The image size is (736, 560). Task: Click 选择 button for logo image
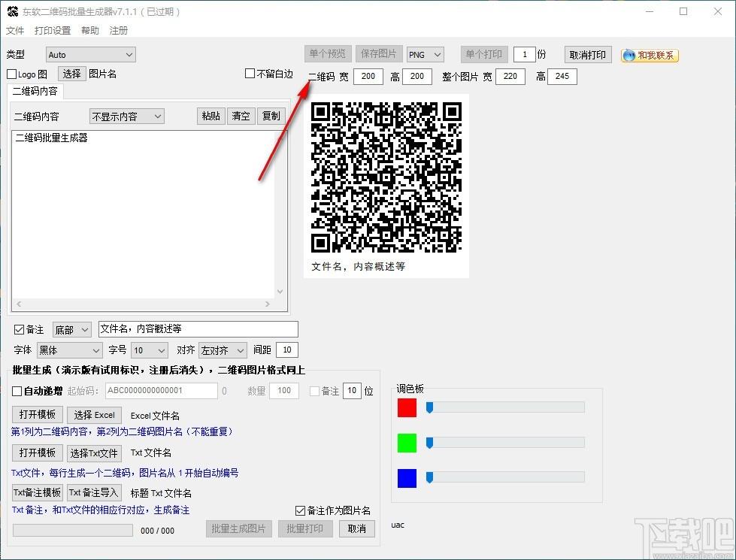[x=72, y=74]
